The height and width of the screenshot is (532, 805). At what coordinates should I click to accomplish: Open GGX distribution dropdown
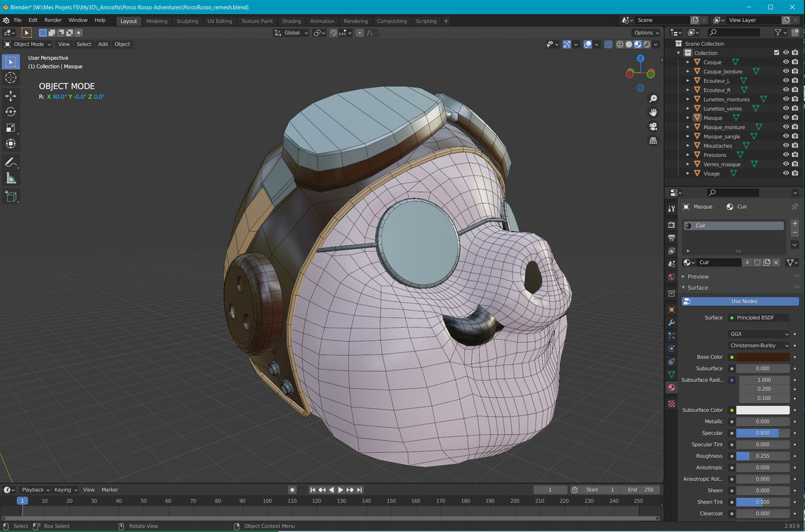(x=759, y=334)
